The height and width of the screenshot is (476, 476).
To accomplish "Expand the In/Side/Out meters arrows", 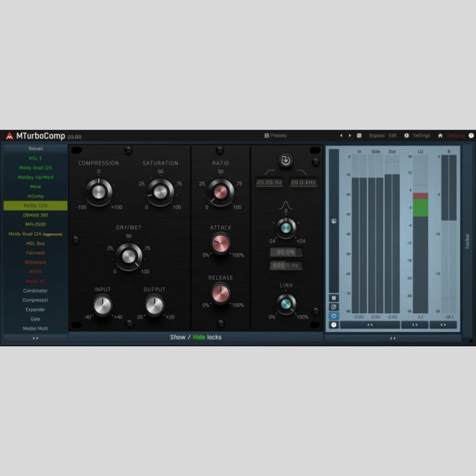I will pyautogui.click(x=370, y=325).
